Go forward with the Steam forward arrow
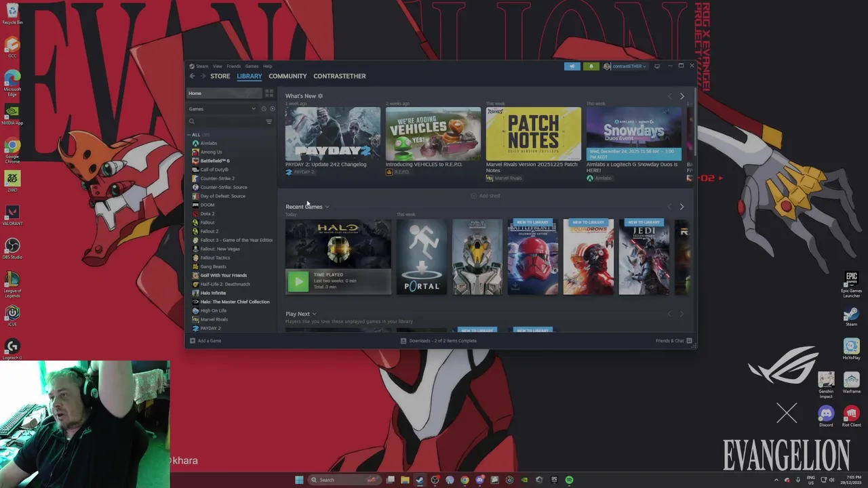The width and height of the screenshot is (868, 488). point(202,76)
